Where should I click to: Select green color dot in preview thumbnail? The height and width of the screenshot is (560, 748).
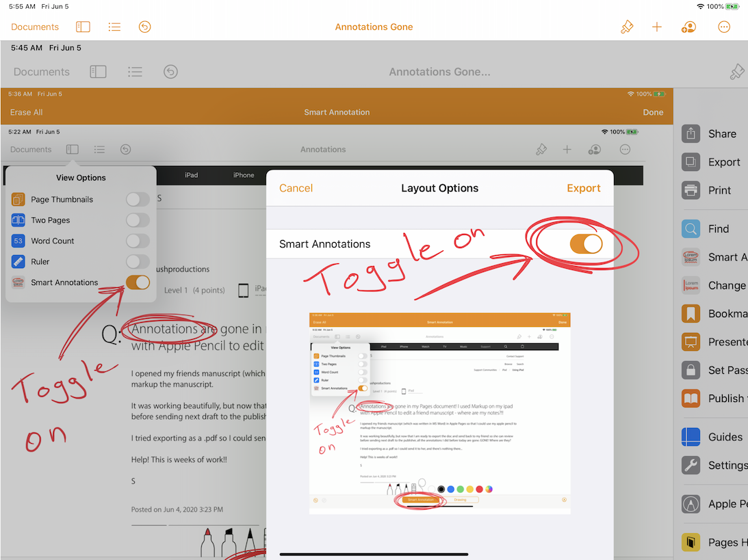tap(461, 489)
